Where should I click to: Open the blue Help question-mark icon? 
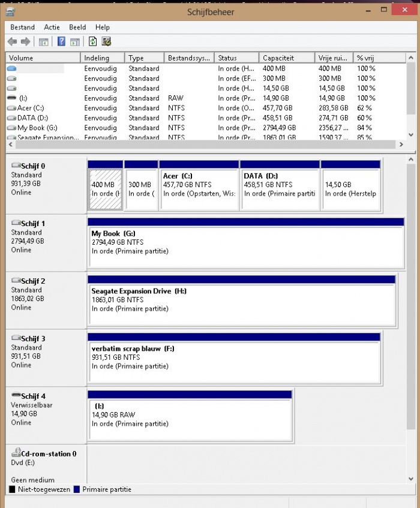click(61, 41)
